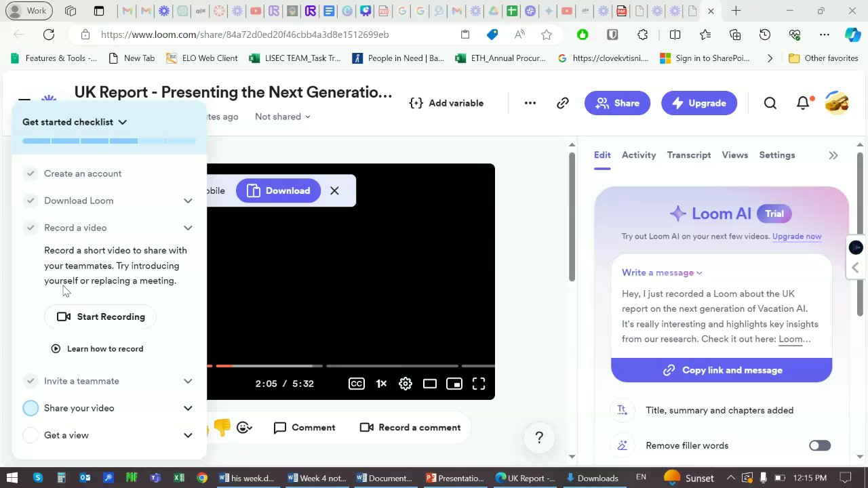Enable picture-in-picture mode
This screenshot has width=868, height=488.
click(454, 384)
